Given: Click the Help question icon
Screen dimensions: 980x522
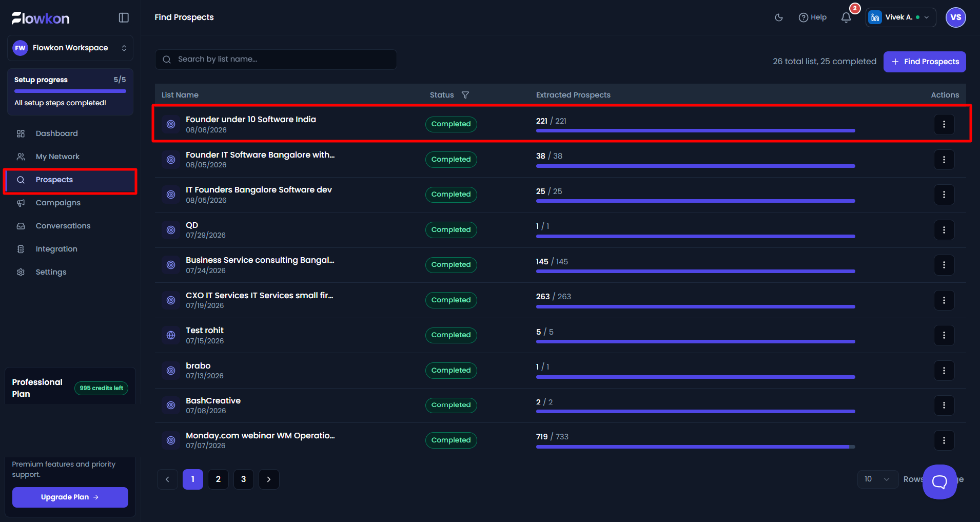Looking at the screenshot, I should tap(803, 17).
